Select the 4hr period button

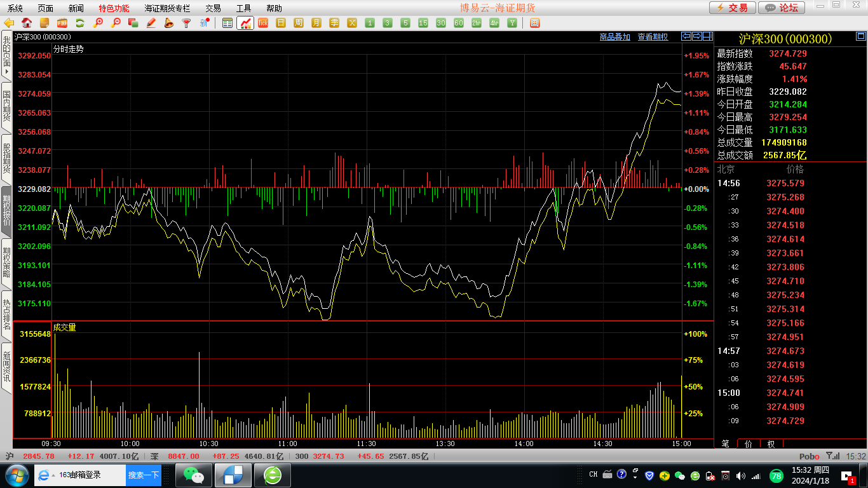(494, 23)
